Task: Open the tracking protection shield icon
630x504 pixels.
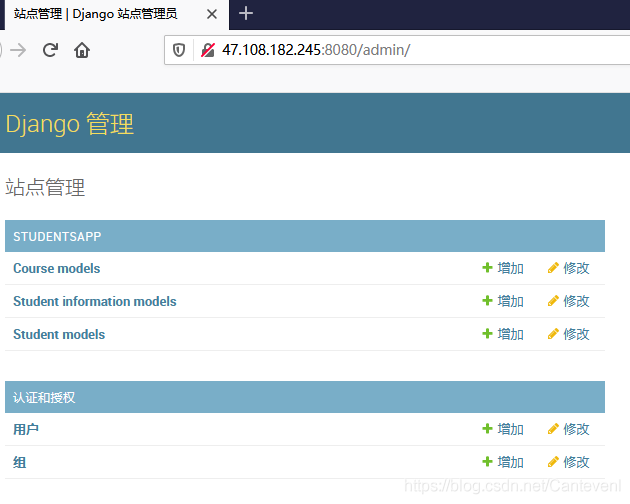Action: pos(179,50)
